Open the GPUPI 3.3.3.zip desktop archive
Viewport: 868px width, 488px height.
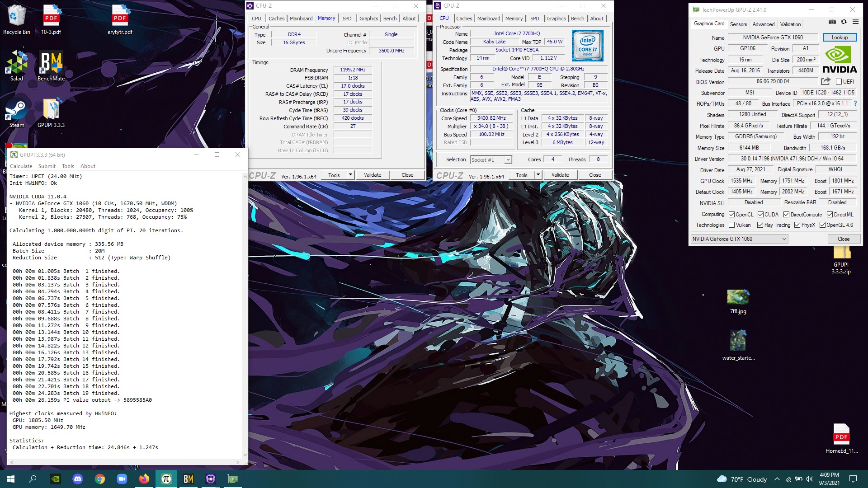[x=841, y=260]
